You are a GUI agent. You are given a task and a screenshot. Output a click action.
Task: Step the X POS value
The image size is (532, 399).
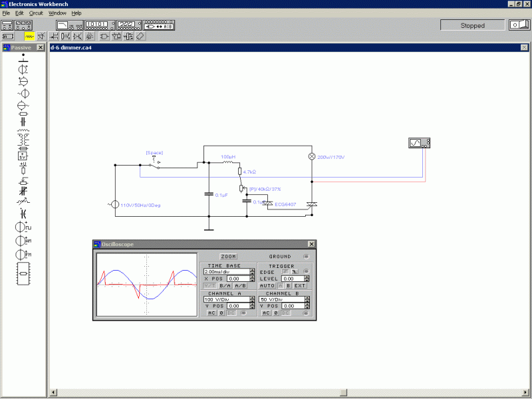(252, 279)
